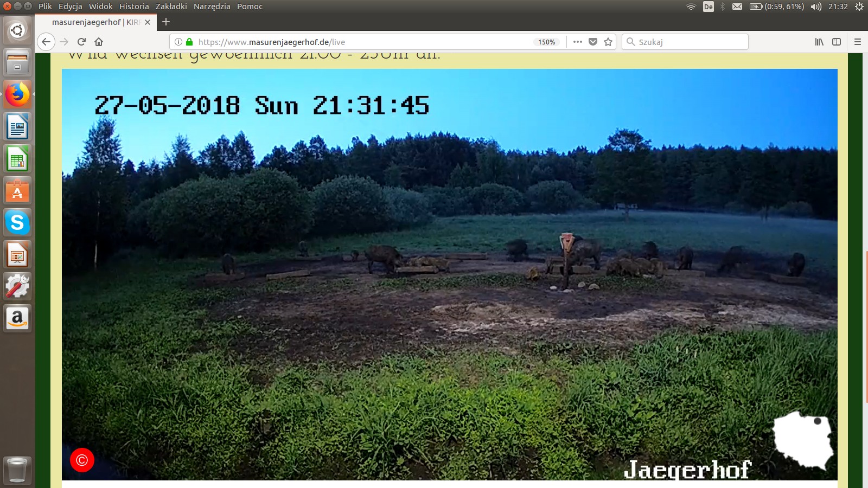Launch Skype from the dock

(17, 223)
